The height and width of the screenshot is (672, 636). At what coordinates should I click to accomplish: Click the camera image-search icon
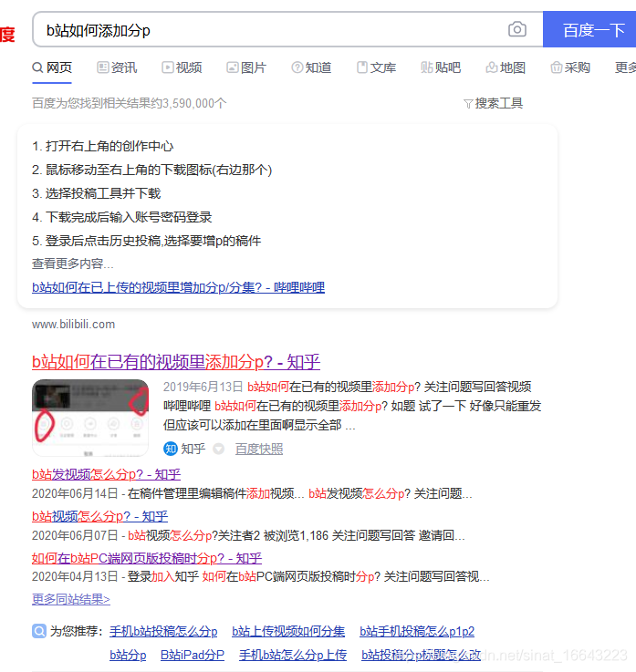(517, 29)
